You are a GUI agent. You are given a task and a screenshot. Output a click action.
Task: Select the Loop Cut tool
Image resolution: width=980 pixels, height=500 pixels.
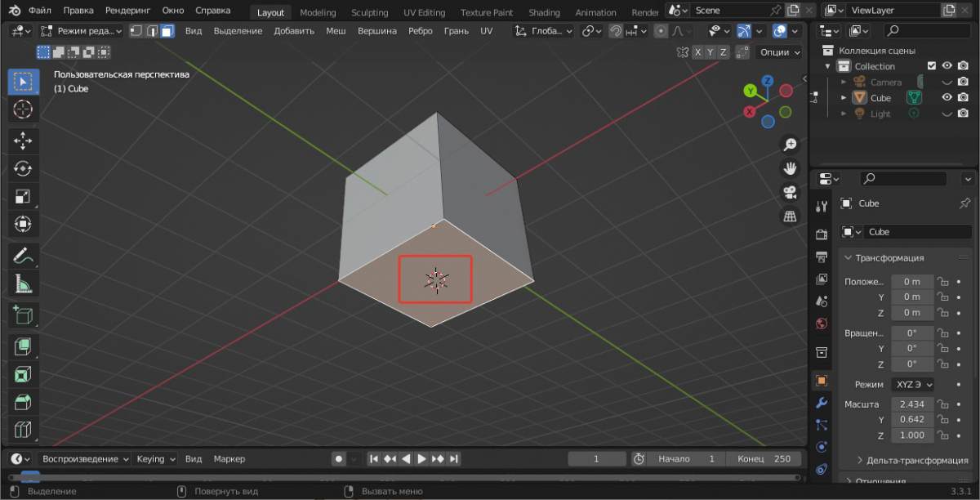(x=23, y=430)
